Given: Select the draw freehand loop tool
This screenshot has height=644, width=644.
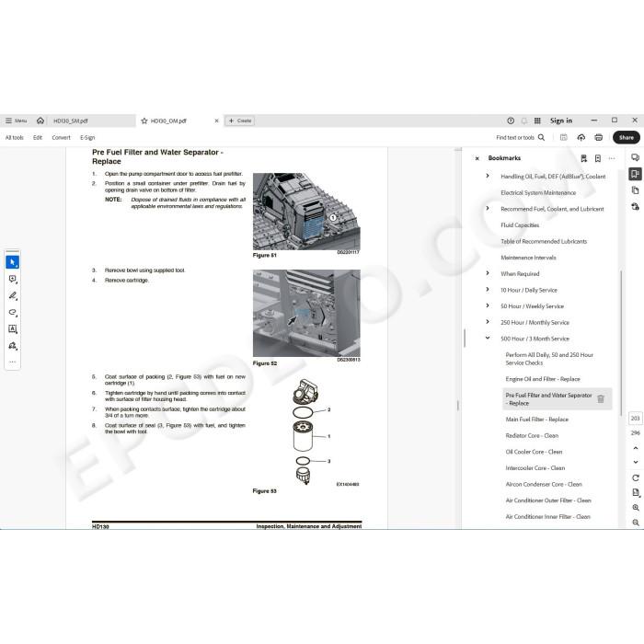Looking at the screenshot, I should [12, 313].
